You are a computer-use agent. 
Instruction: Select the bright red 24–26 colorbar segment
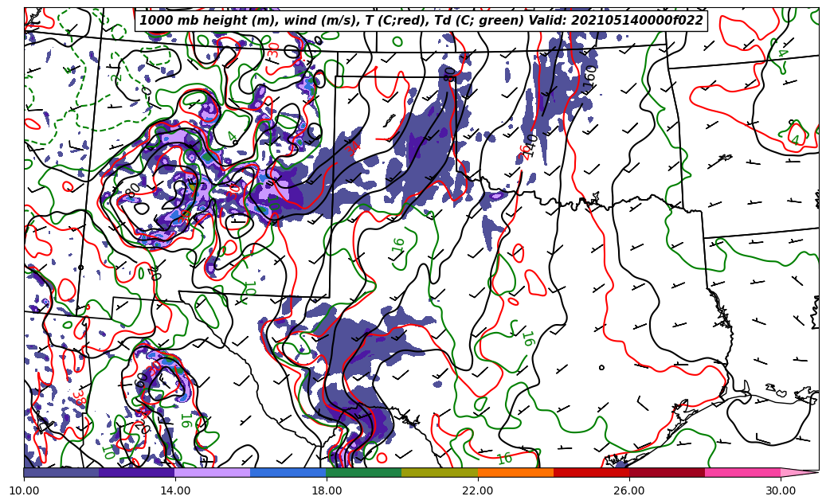coord(591,472)
